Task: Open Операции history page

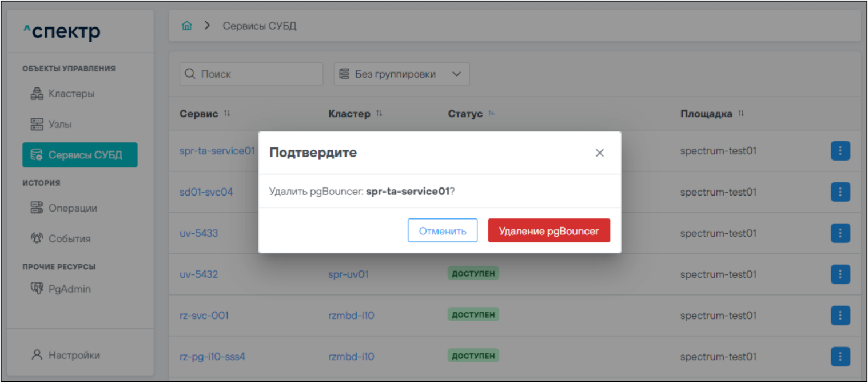Action: click(x=72, y=208)
